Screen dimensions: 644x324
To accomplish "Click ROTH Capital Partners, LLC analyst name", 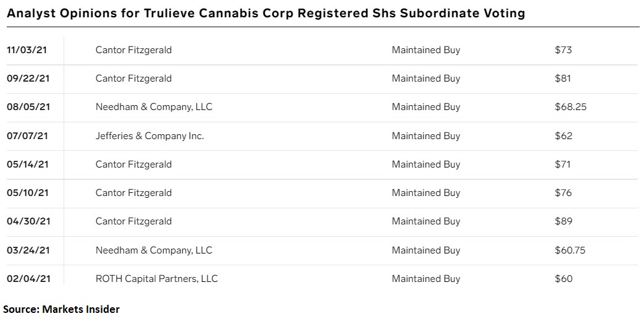I will click(x=156, y=278).
